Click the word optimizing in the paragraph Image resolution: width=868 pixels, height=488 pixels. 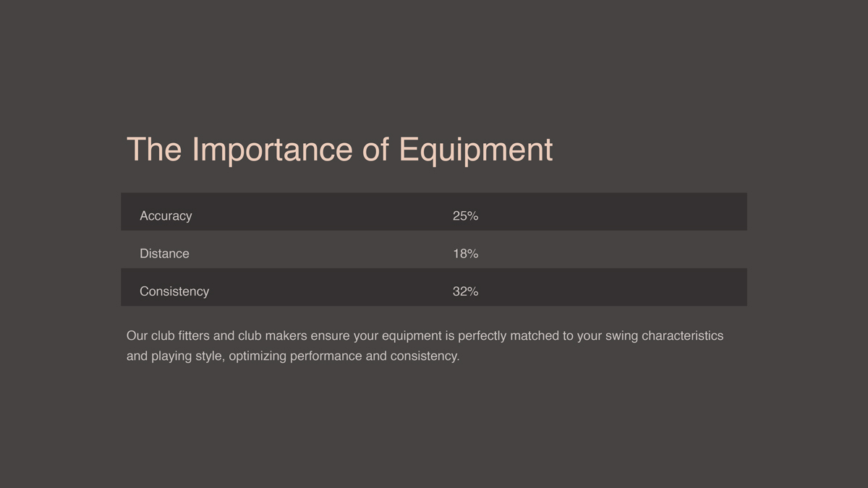(258, 356)
